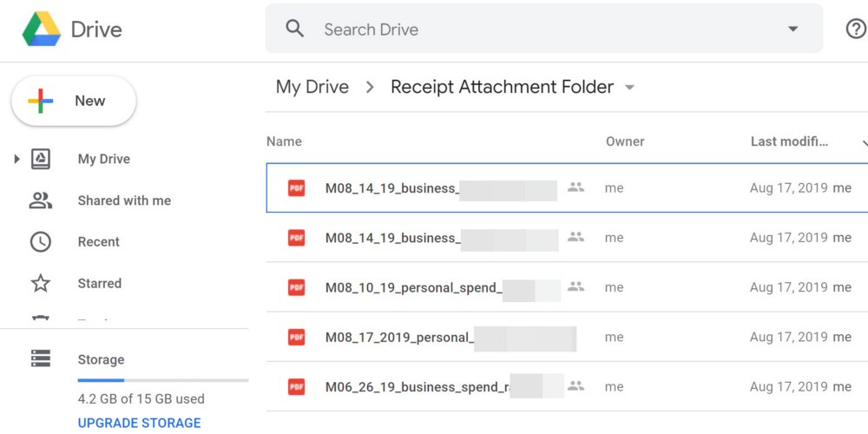Click Receipt Attachment Folder breadcrumb
The image size is (868, 434).
502,87
